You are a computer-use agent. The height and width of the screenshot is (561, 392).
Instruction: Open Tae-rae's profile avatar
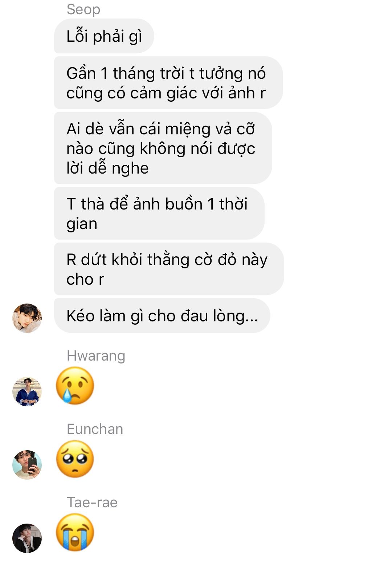27,538
